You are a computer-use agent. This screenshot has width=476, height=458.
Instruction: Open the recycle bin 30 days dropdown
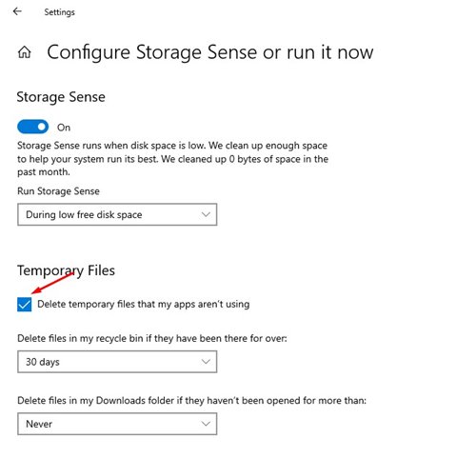(117, 362)
